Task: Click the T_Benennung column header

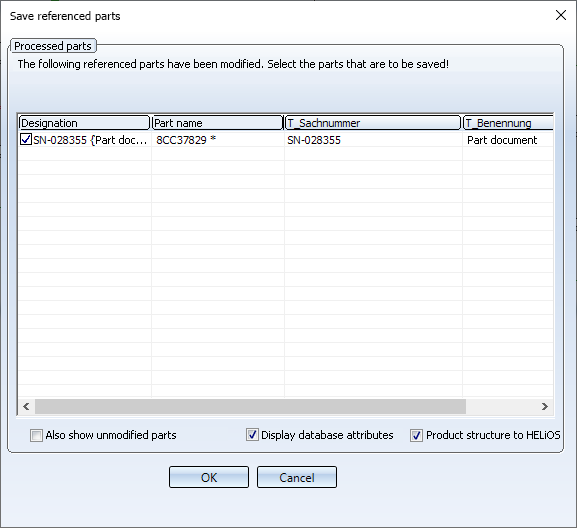Action: (508, 123)
